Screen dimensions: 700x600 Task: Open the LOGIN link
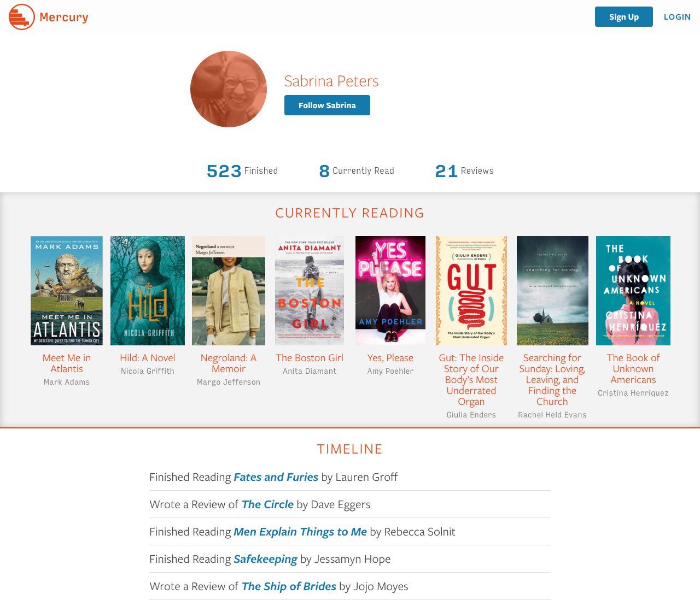[677, 17]
